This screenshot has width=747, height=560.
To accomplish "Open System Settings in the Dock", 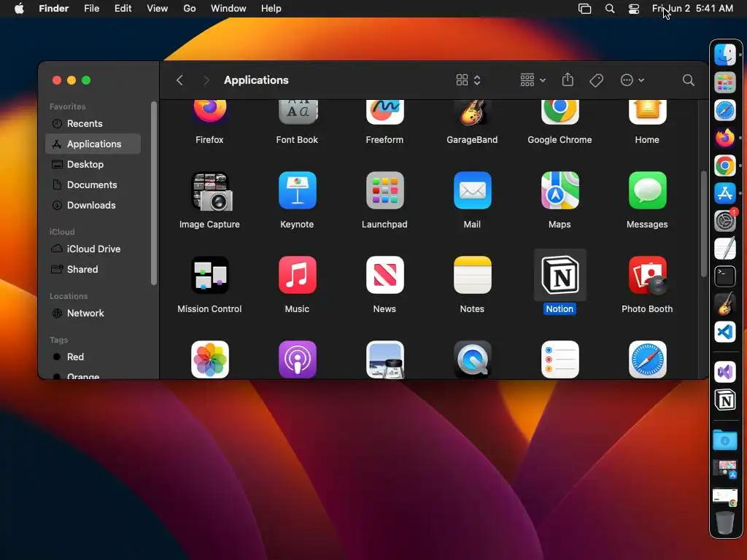I will [x=725, y=221].
